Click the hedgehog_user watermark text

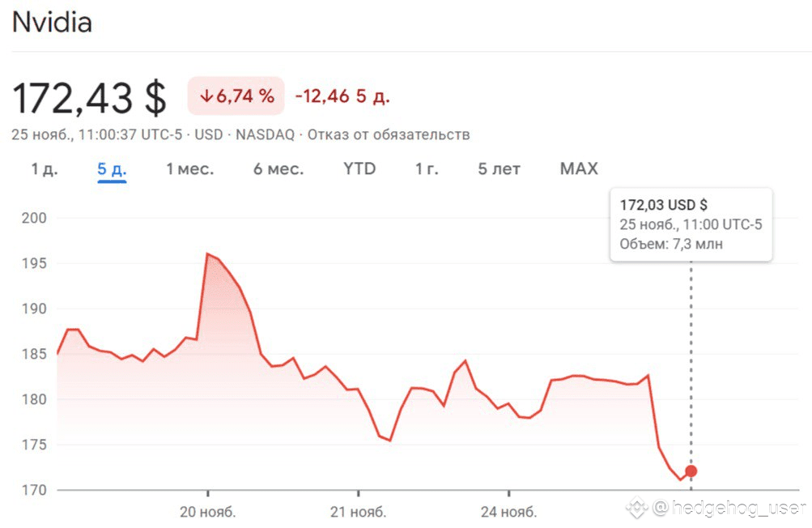[x=729, y=509]
